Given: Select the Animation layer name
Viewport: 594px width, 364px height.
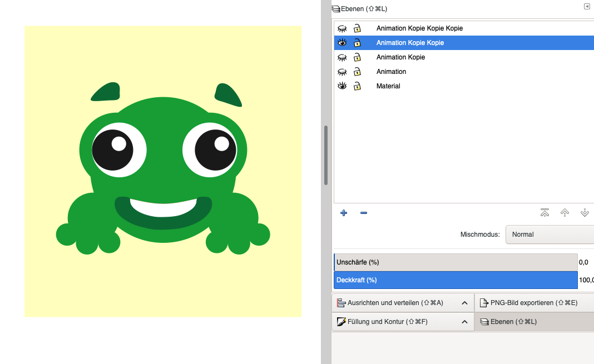Looking at the screenshot, I should coord(391,72).
